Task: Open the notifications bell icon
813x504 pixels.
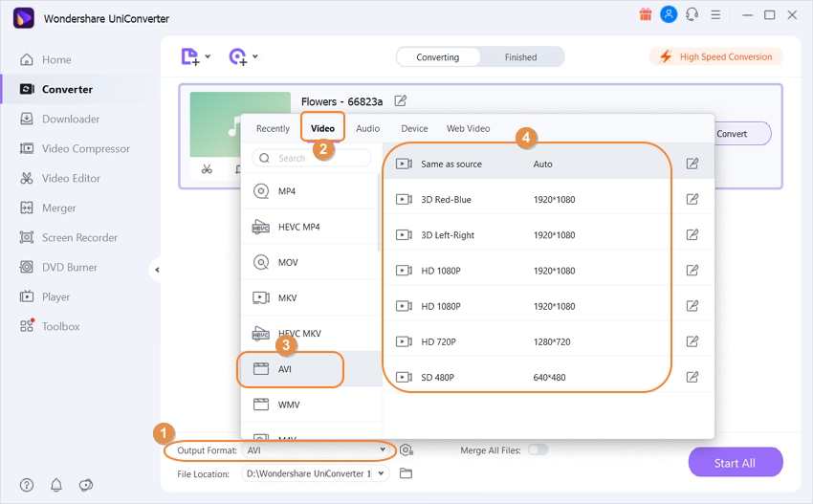Action: click(x=56, y=485)
